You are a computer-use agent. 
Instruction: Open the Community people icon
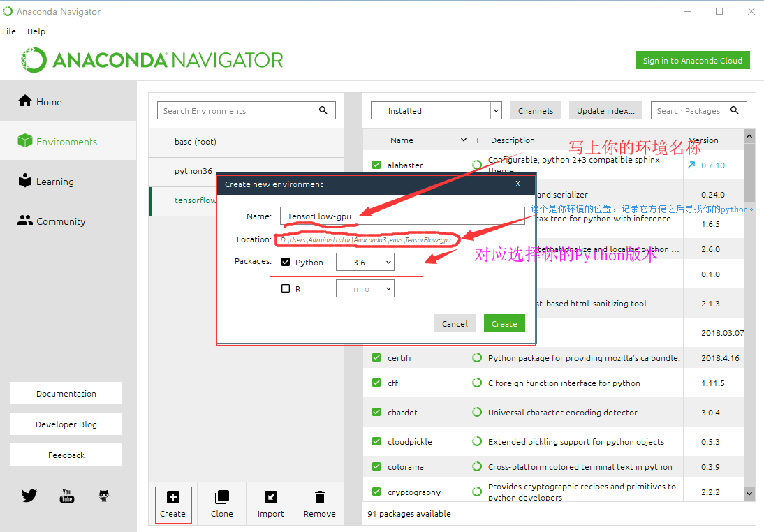[25, 220]
